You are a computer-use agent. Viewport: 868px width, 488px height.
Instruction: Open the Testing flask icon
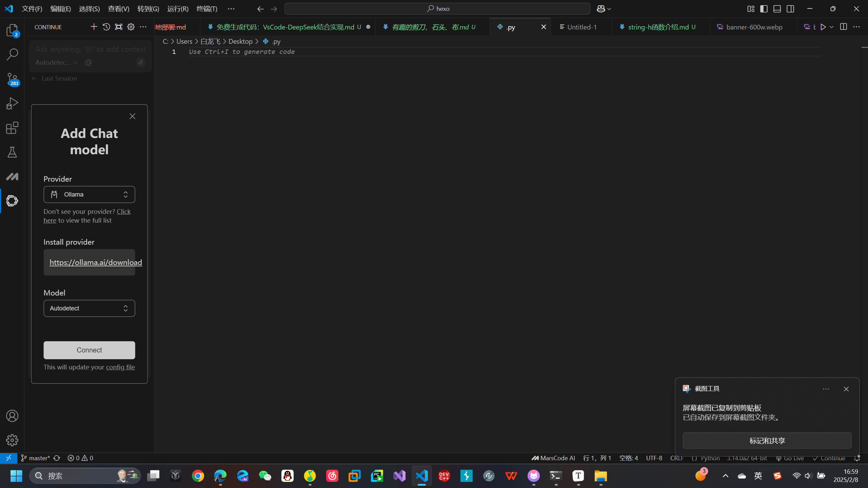tap(12, 152)
